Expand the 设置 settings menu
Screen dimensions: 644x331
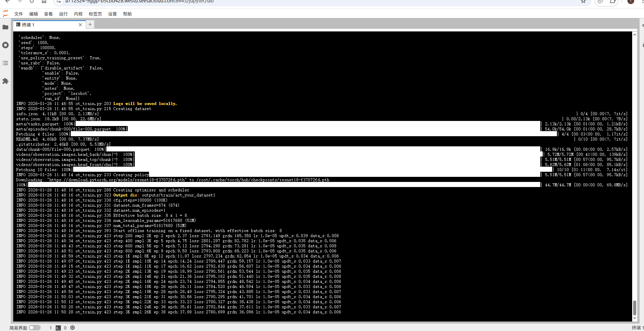(112, 14)
